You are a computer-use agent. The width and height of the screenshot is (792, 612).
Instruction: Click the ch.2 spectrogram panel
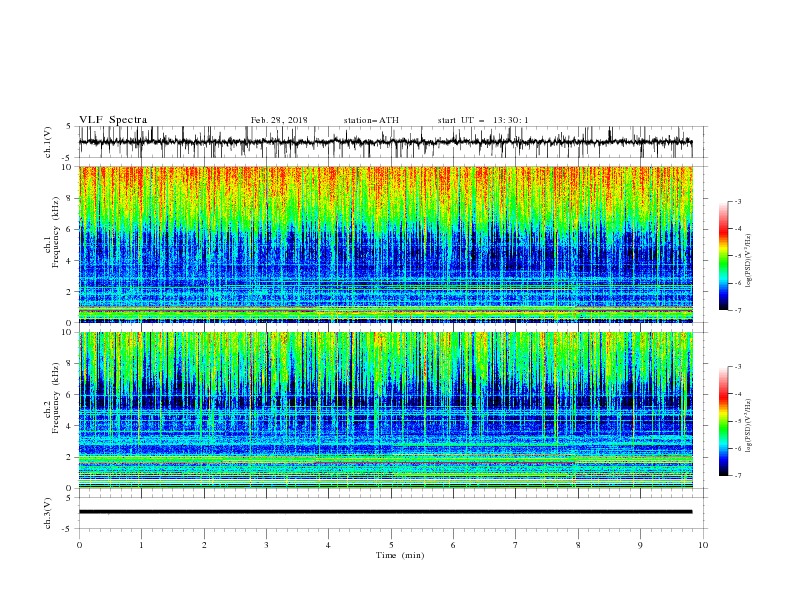[x=386, y=410]
